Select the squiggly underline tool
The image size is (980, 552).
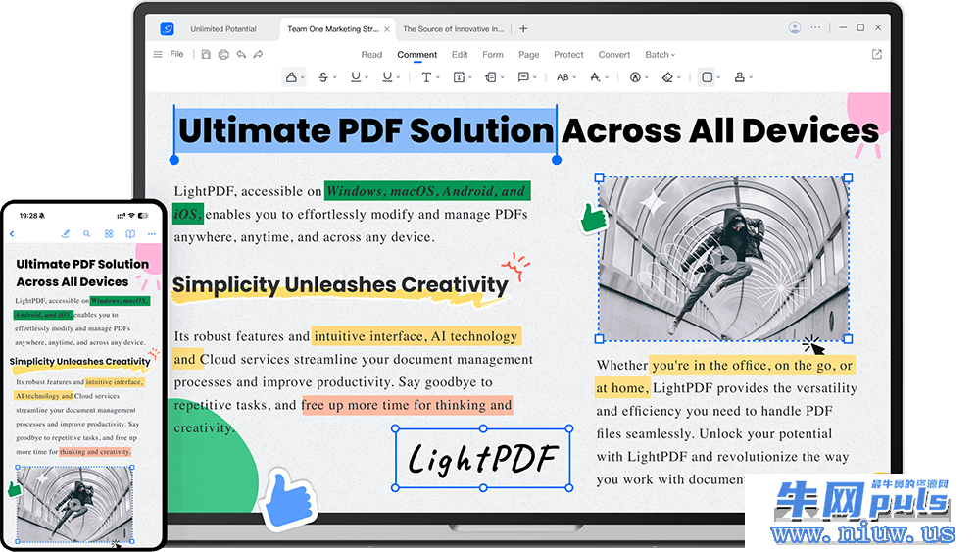[387, 77]
